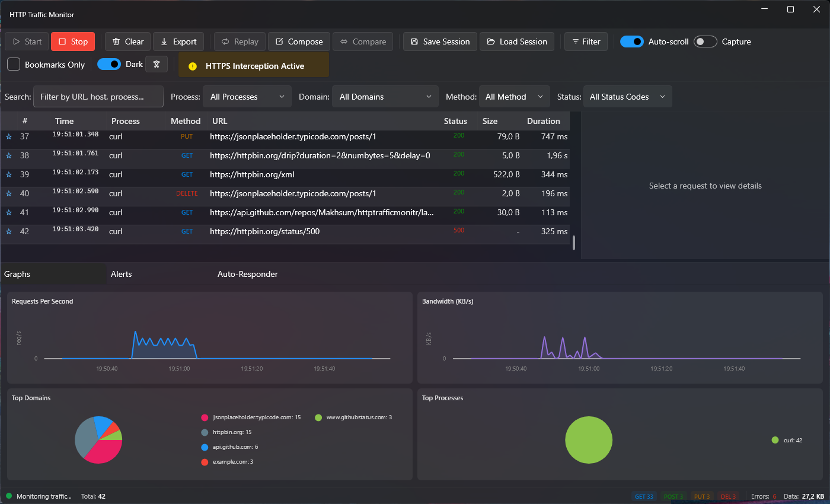The height and width of the screenshot is (504, 830).
Task: Clear the captured request list
Action: pyautogui.click(x=128, y=42)
